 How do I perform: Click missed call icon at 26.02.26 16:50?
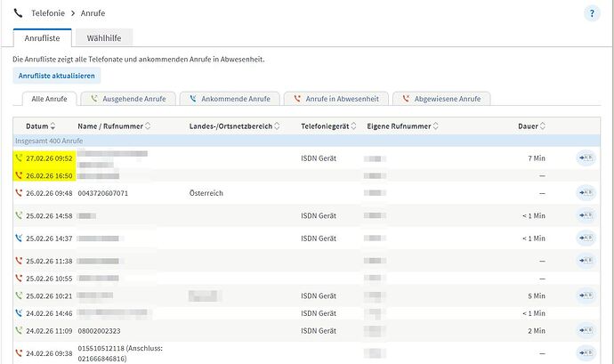(x=19, y=175)
